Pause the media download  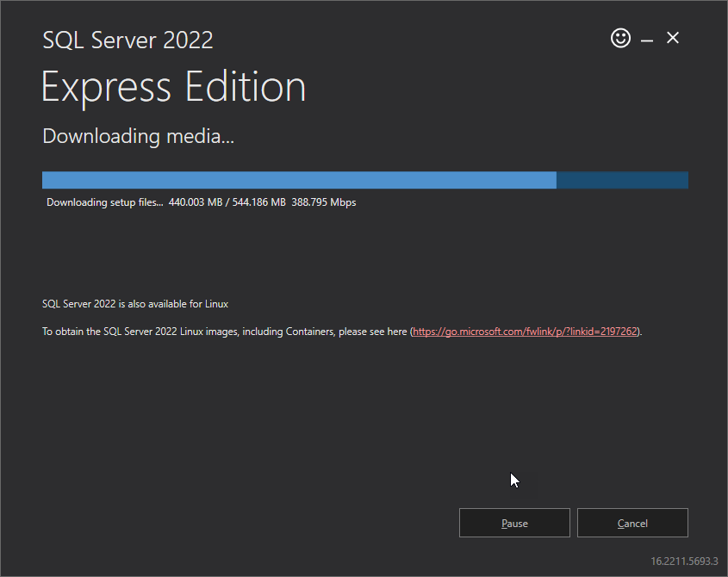pos(514,523)
